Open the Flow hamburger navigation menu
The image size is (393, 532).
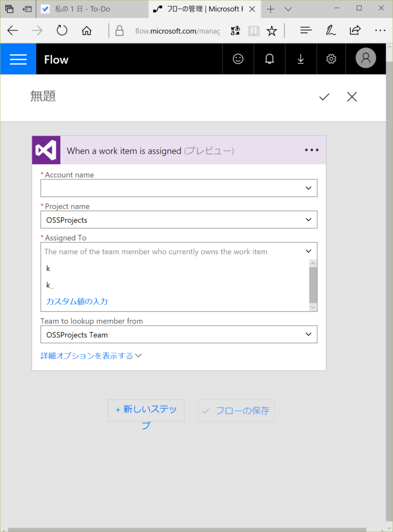18,59
